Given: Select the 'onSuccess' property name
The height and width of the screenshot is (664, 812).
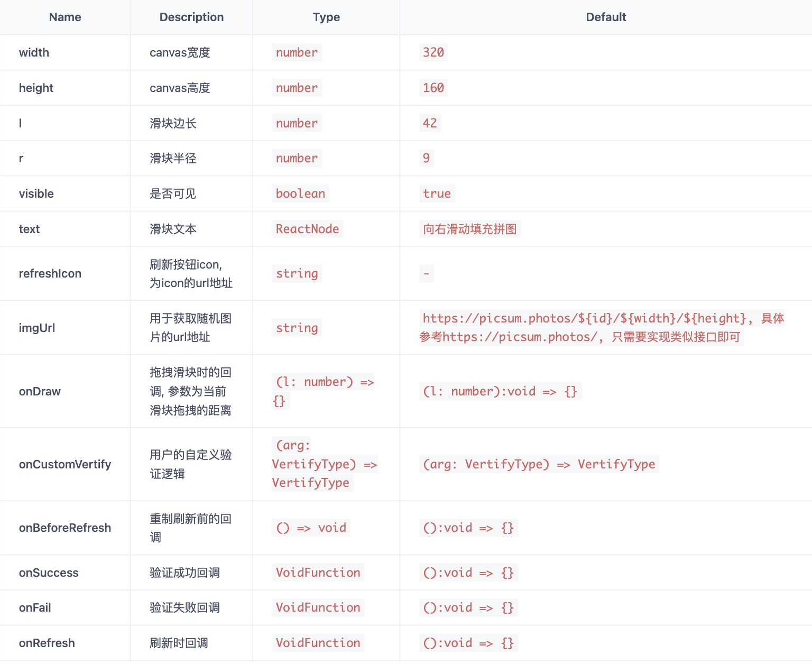Looking at the screenshot, I should tap(49, 573).
